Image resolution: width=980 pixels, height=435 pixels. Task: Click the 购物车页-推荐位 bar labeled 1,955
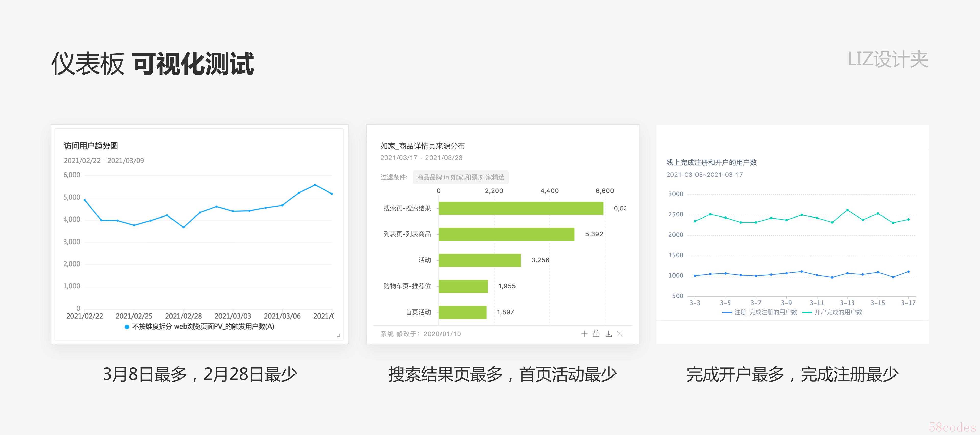click(463, 286)
